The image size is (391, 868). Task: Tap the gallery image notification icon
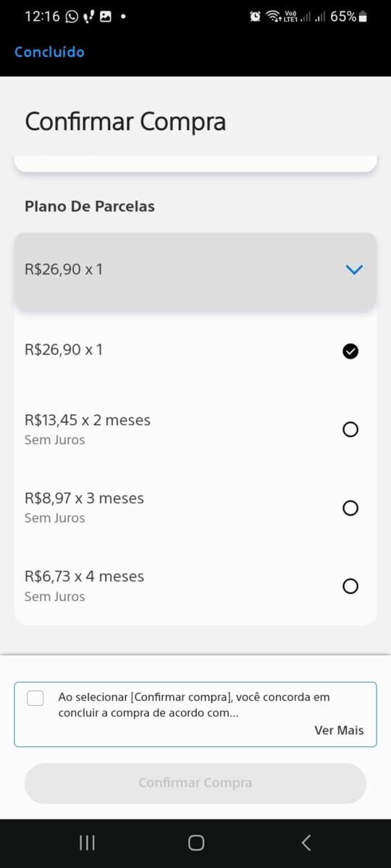106,16
